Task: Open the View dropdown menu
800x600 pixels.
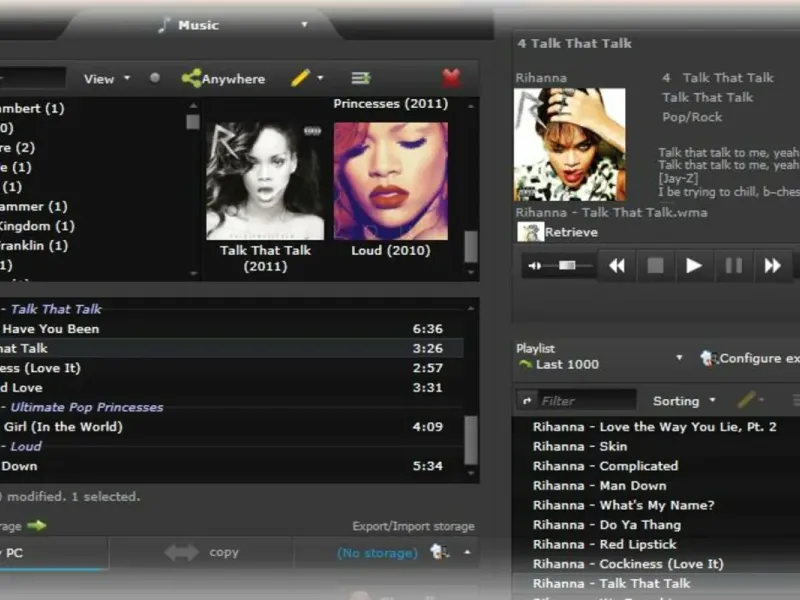Action: pyautogui.click(x=107, y=79)
